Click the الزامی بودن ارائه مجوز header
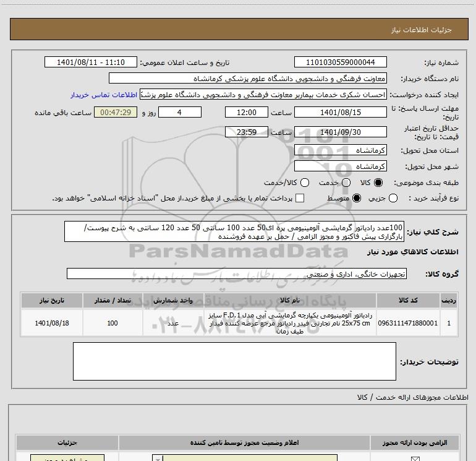Viewport: 476px width, 461px height. (x=415, y=443)
